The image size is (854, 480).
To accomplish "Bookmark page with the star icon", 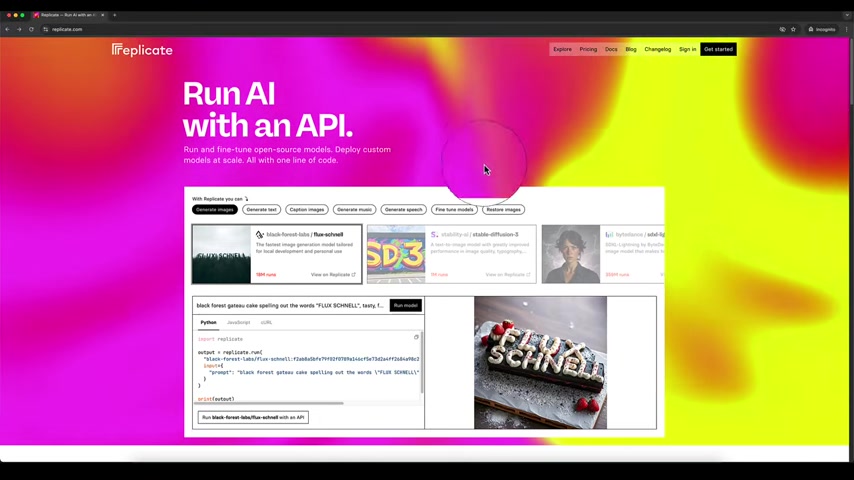I will (x=794, y=29).
